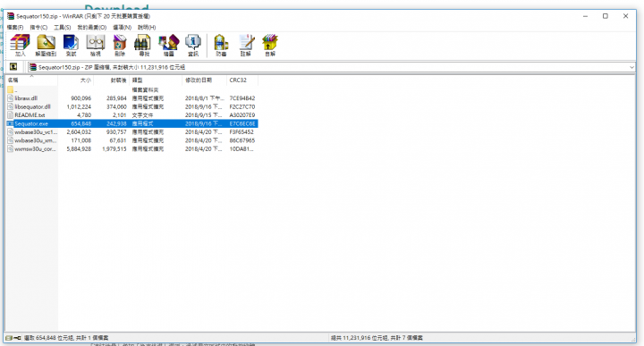Click the status bar selected 654,848 bytes text

click(66, 338)
